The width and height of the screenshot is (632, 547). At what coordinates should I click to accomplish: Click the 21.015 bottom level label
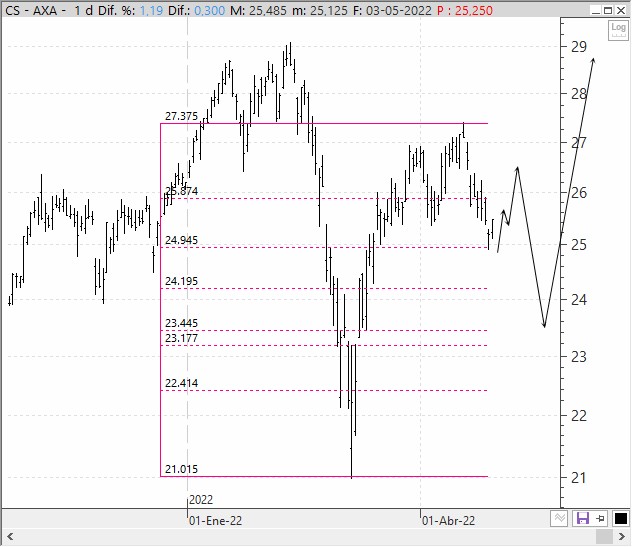pos(181,469)
